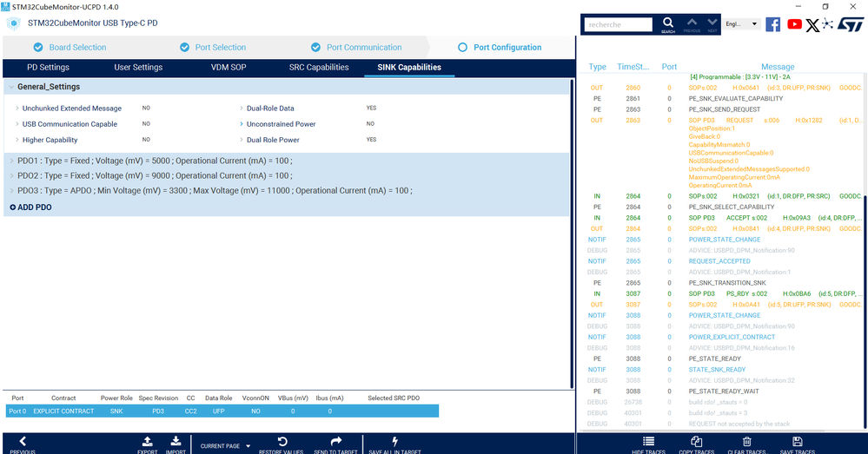Select the SINK Capabilities tab
This screenshot has width=868, height=454.
point(409,68)
